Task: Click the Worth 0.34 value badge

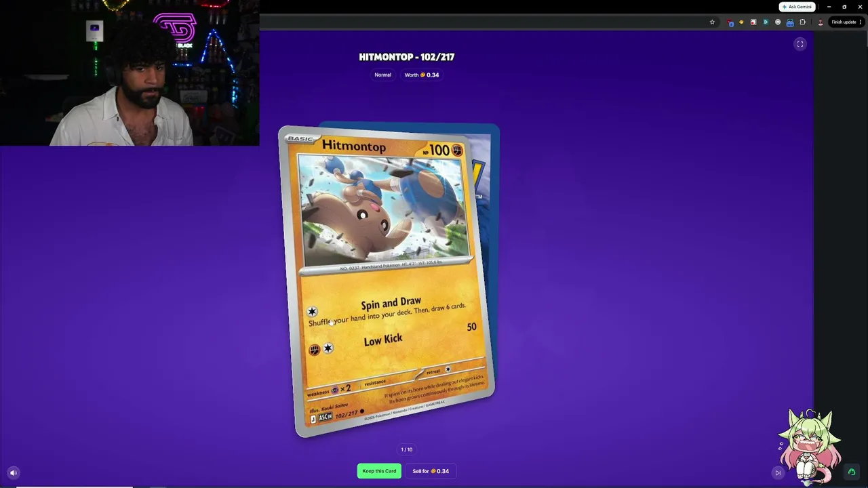Action: click(x=422, y=75)
